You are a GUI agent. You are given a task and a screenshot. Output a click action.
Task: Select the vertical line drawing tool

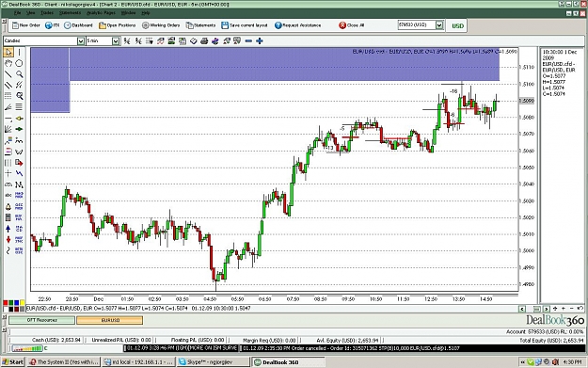(19, 52)
